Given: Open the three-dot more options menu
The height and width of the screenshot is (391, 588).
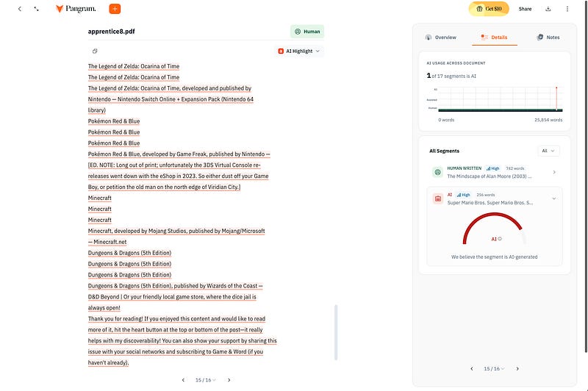Looking at the screenshot, I should [x=567, y=9].
